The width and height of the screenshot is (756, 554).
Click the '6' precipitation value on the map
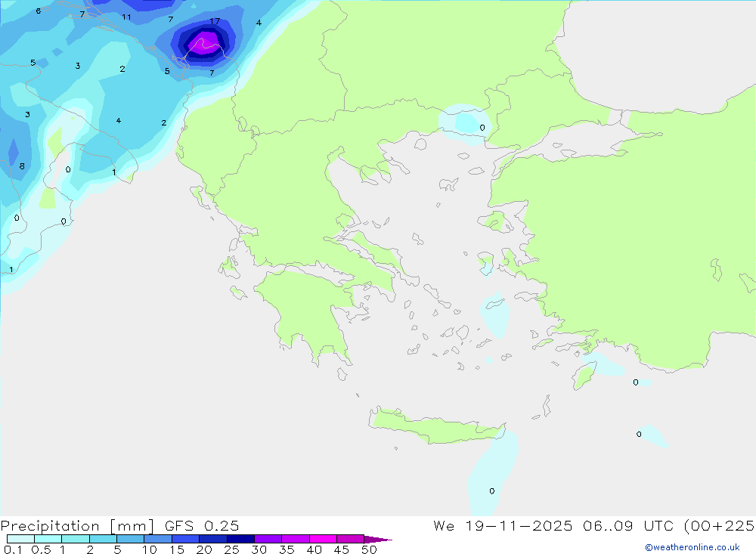tap(39, 11)
